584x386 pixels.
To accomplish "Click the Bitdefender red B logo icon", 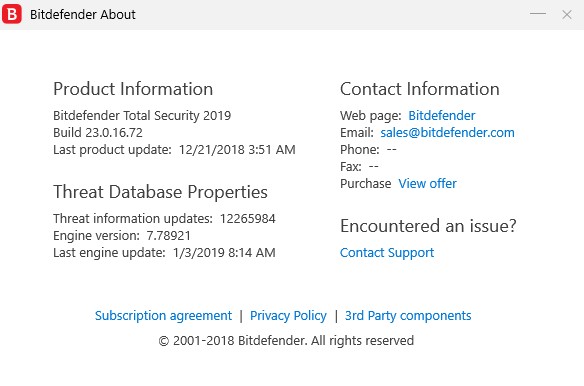I will (12, 15).
